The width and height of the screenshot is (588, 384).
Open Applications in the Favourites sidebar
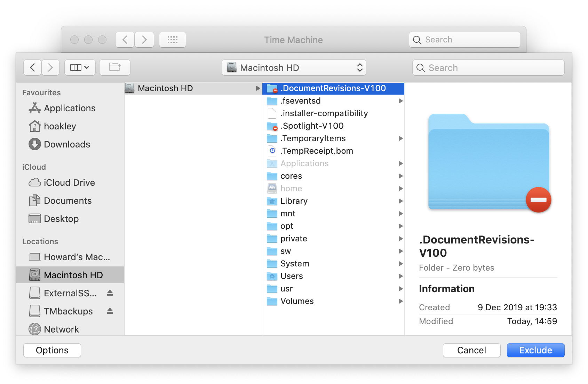point(69,108)
